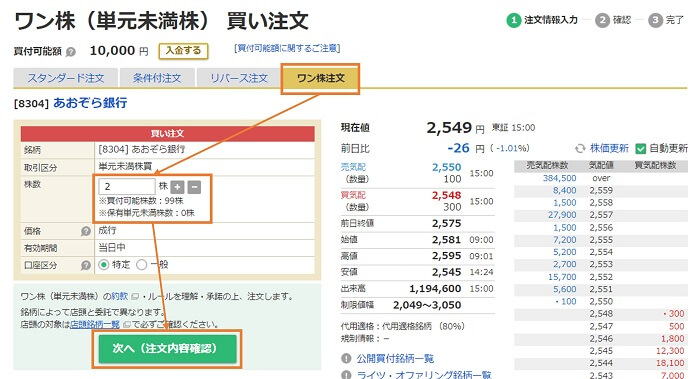This screenshot has height=379, width=700.
Task: Click the 前日終値 value 2,575
Action: (x=446, y=223)
